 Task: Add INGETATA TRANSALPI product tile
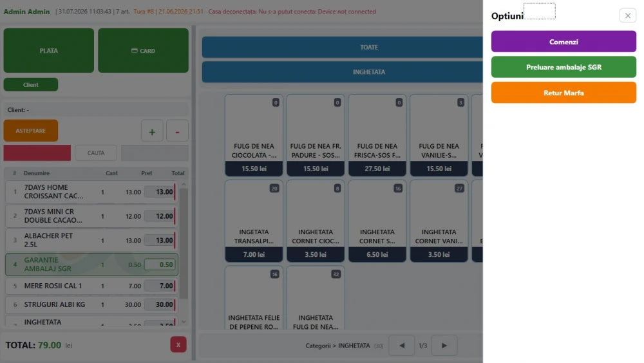click(254, 221)
